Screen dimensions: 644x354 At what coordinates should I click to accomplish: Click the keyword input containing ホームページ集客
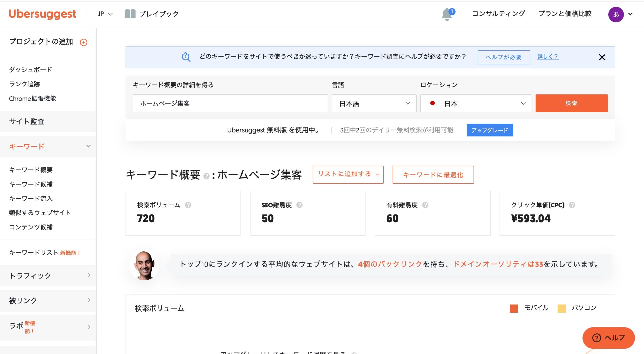click(230, 103)
